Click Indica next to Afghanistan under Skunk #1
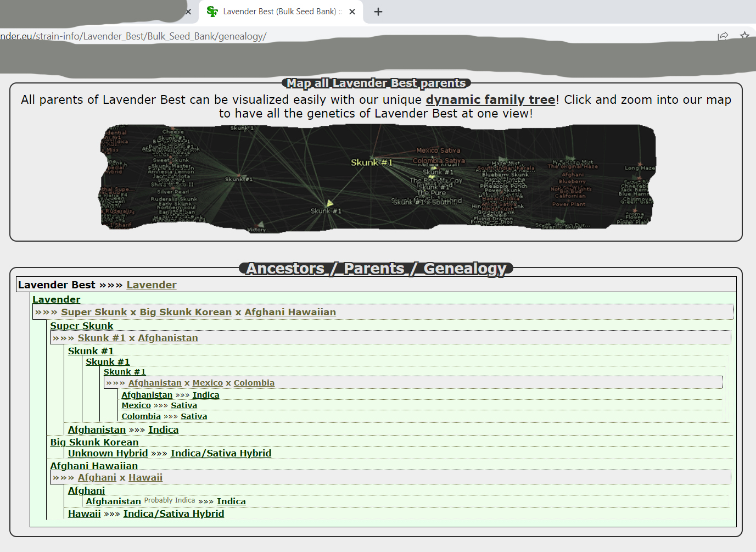Image resolution: width=756 pixels, height=552 pixels. 206,395
